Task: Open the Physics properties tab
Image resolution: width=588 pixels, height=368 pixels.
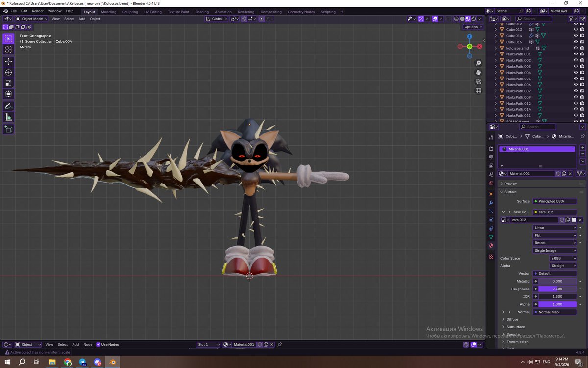Action: pyautogui.click(x=491, y=220)
